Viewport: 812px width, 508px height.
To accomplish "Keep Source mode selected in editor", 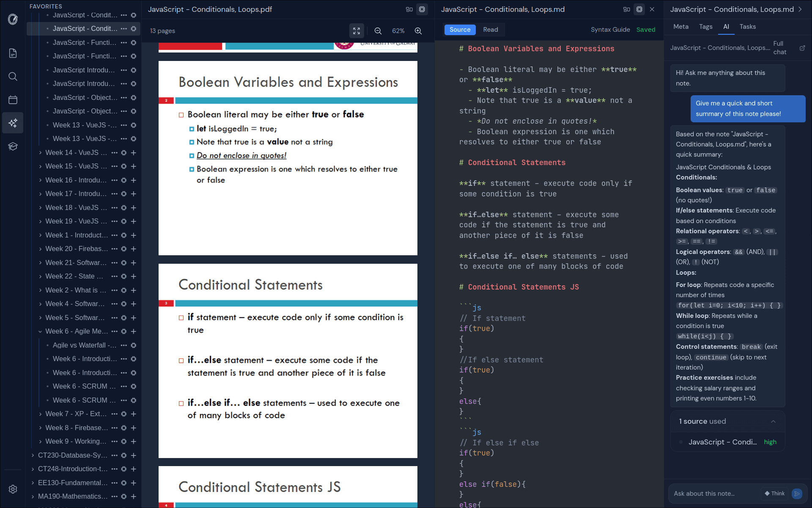I will coord(460,30).
